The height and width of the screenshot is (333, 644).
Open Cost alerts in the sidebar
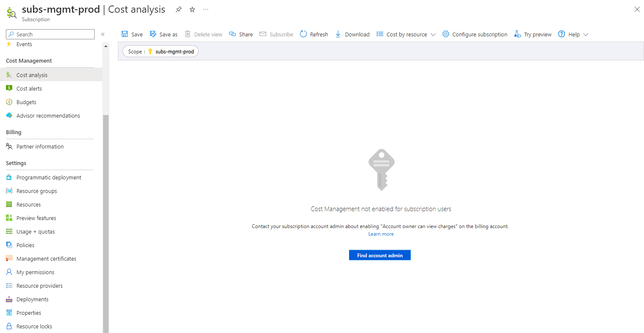(51, 88)
